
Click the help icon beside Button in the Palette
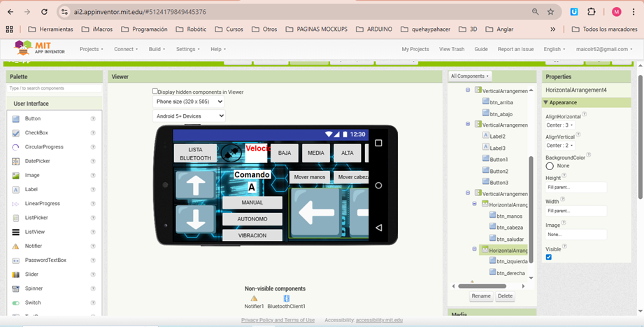point(93,119)
